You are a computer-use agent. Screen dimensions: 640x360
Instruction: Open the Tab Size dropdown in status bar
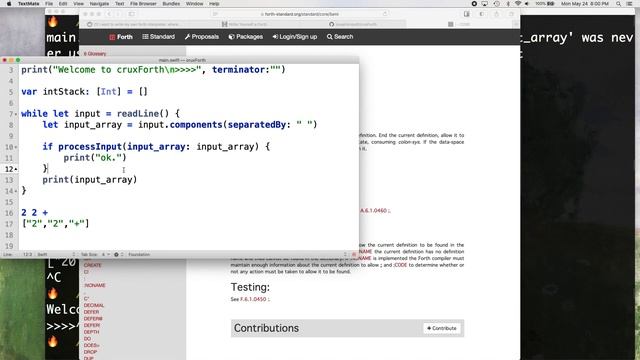click(x=96, y=254)
